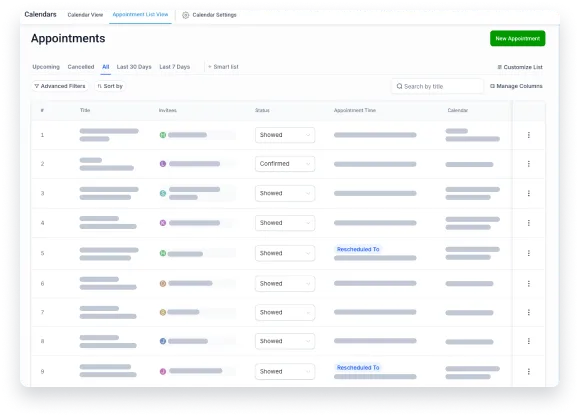Open the three-dot menu for row 1
Screen dimensions: 580x417
[529, 135]
